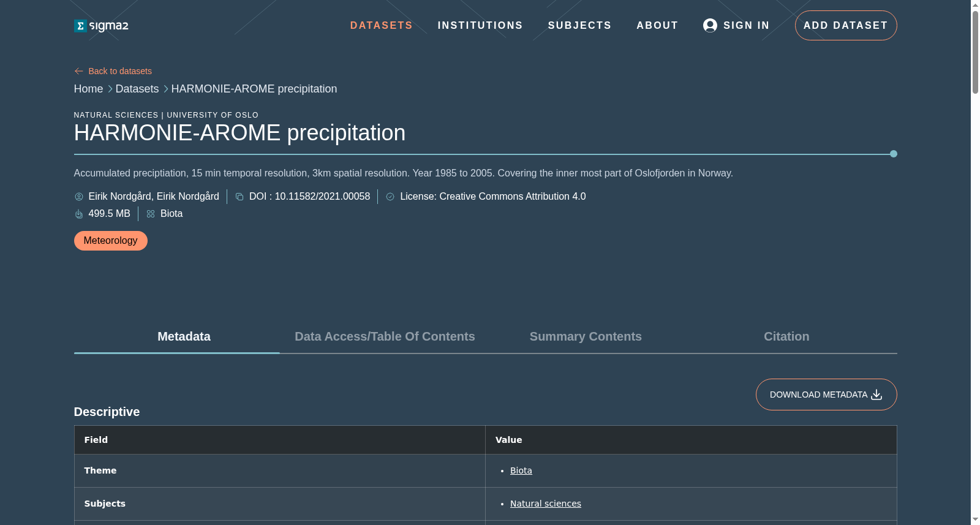Image resolution: width=980 pixels, height=525 pixels.
Task: Click the user avatar icon beside Sign In
Action: pyautogui.click(x=710, y=25)
